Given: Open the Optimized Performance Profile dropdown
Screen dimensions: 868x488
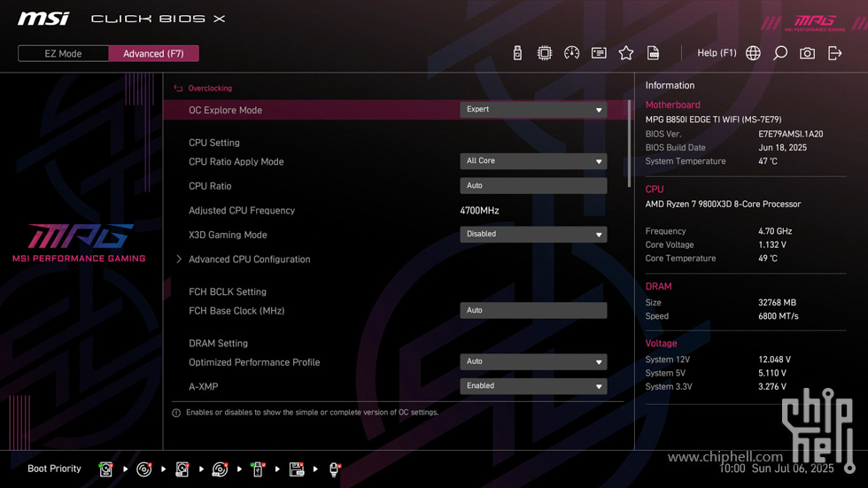Looking at the screenshot, I should 533,361.
